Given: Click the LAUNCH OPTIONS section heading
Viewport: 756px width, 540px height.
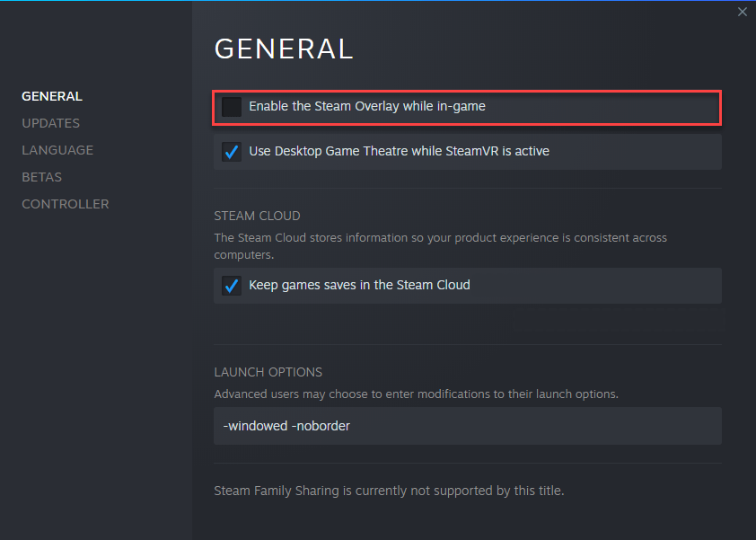Looking at the screenshot, I should tap(268, 372).
